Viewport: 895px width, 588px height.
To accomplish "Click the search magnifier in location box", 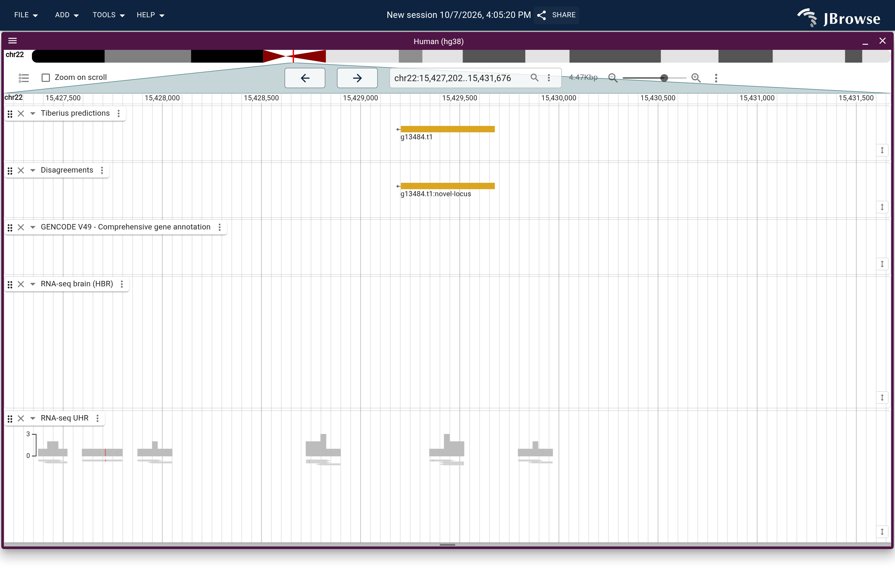I will [x=534, y=77].
